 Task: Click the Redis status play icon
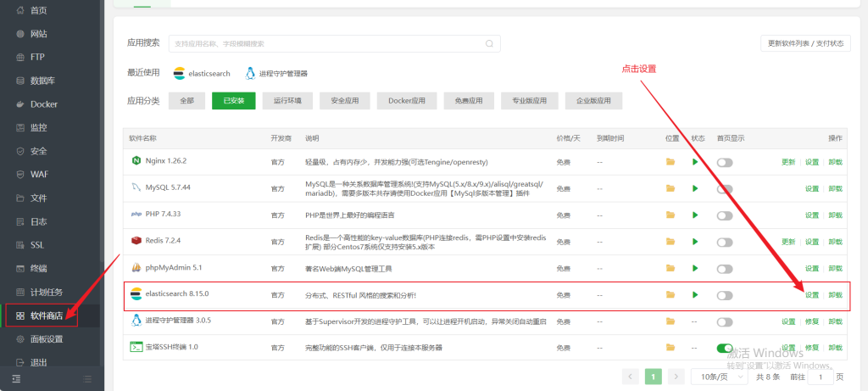(x=695, y=242)
